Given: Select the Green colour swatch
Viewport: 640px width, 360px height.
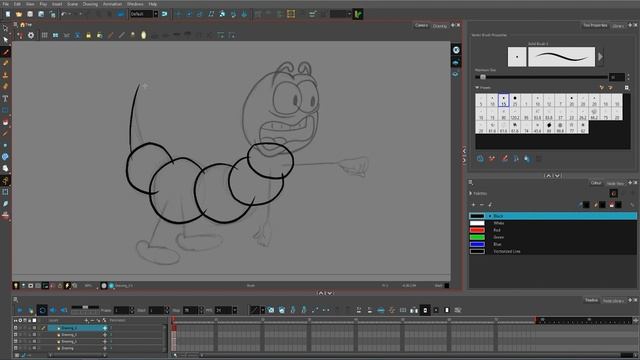Looking at the screenshot, I should pos(477,237).
